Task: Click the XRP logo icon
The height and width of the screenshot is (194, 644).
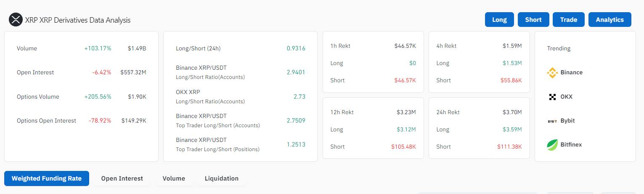Action: point(16,20)
